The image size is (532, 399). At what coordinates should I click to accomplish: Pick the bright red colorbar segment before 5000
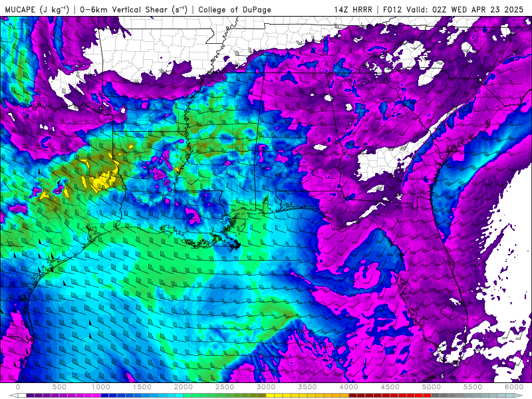click(x=427, y=395)
